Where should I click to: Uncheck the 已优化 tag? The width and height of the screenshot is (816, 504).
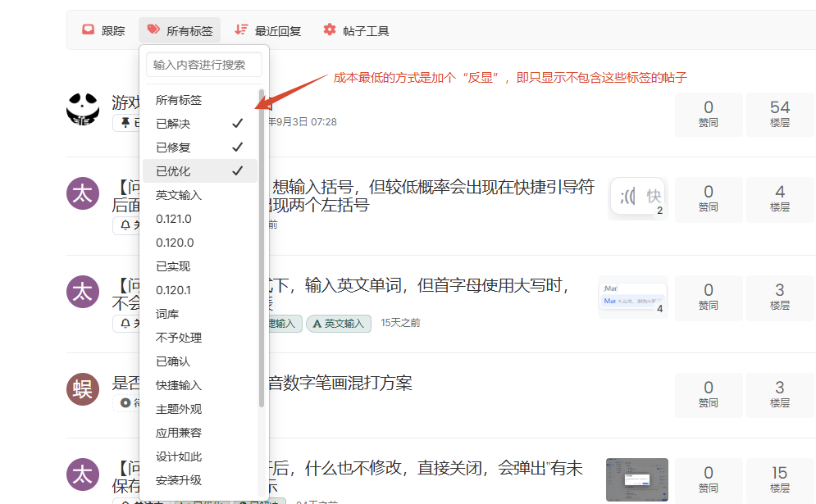200,171
